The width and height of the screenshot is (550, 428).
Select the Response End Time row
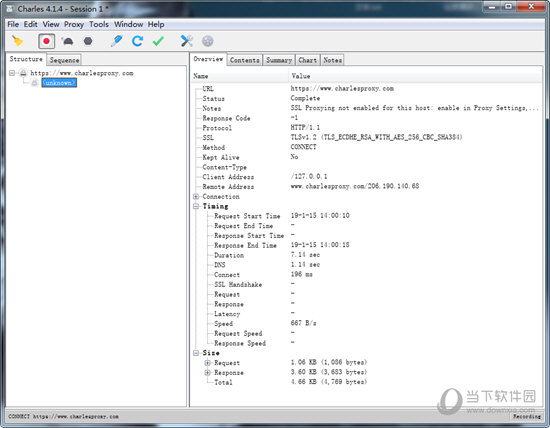point(367,245)
